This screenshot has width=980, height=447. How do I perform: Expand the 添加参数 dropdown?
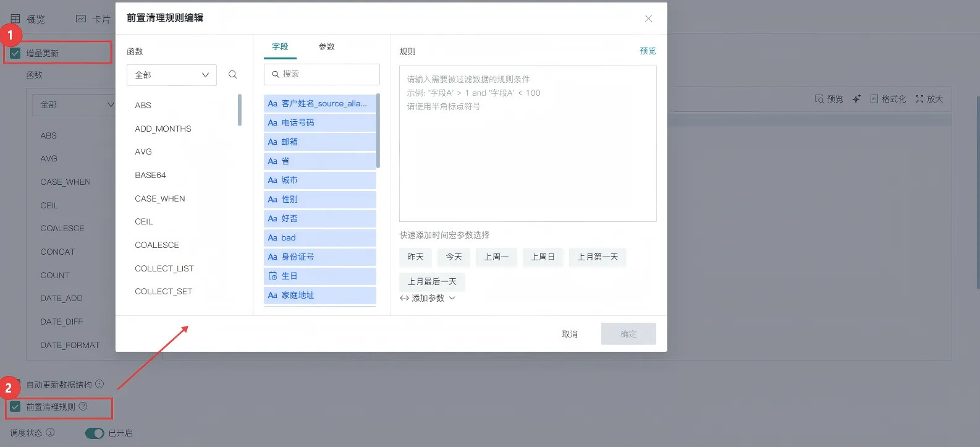point(428,298)
